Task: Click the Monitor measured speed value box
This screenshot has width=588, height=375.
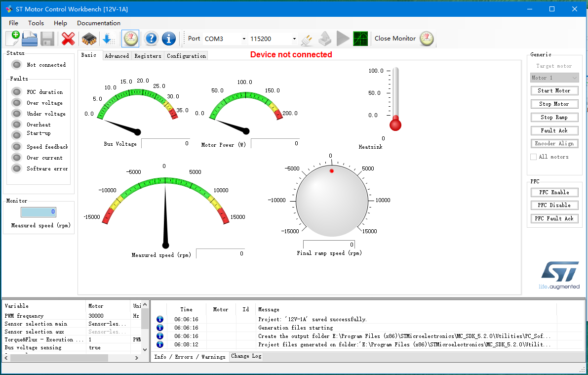Action: coord(39,212)
